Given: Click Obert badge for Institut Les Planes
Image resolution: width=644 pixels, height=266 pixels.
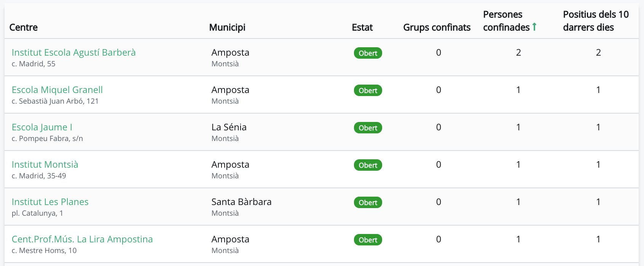Looking at the screenshot, I should click(368, 202).
